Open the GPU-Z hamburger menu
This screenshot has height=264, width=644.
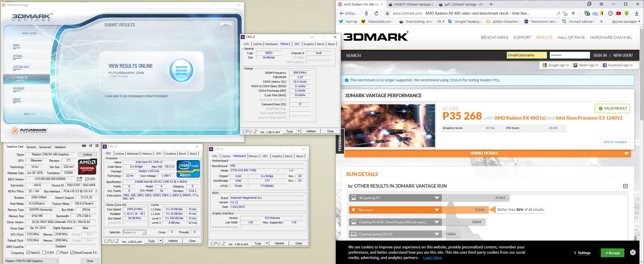(97, 146)
